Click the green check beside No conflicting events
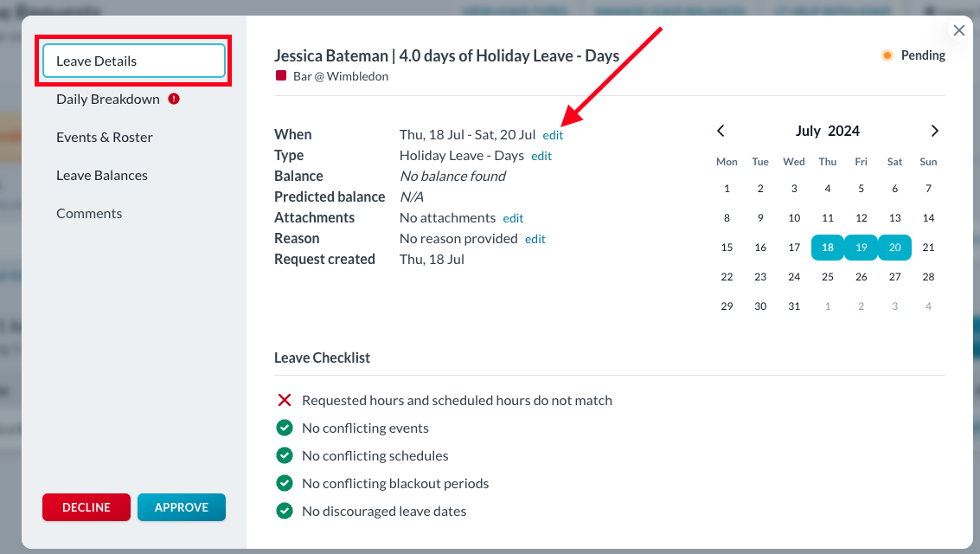This screenshot has width=980, height=554. [x=284, y=428]
